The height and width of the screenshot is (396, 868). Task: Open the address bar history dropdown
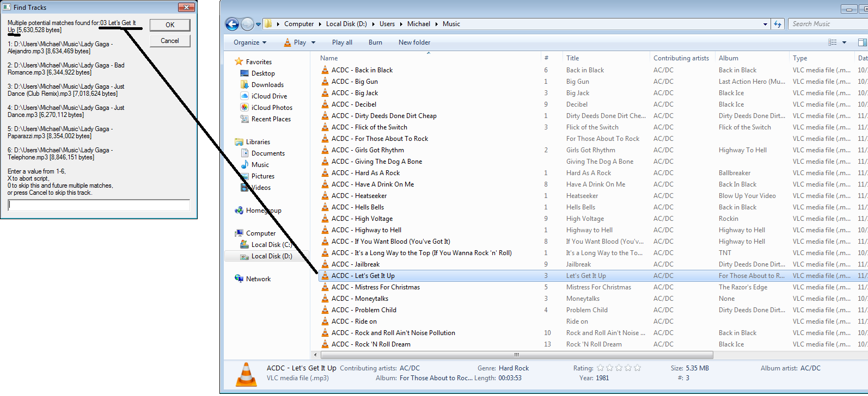pyautogui.click(x=765, y=24)
